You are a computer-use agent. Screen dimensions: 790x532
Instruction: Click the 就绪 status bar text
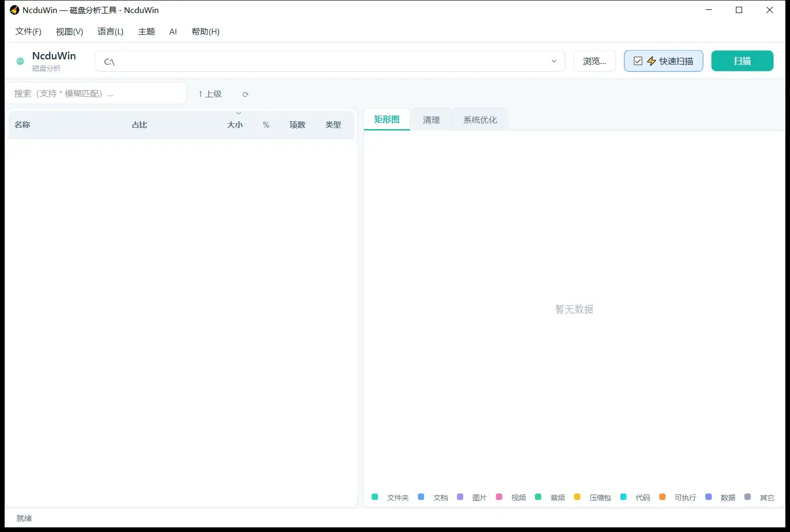pyautogui.click(x=24, y=518)
